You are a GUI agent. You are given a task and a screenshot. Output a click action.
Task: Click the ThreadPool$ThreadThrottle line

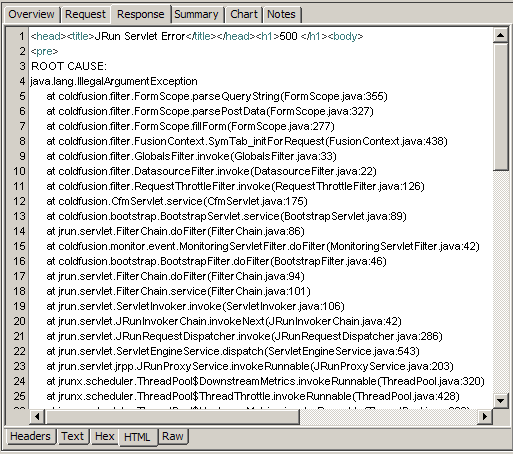coord(253,396)
